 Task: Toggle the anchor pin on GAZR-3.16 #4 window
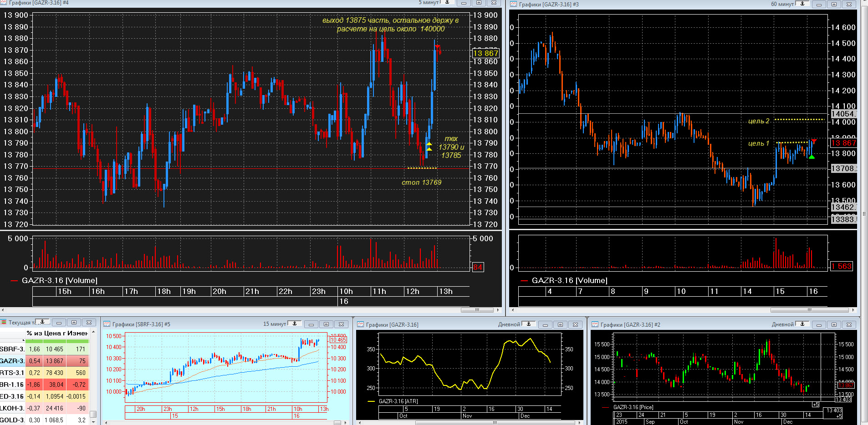click(x=447, y=3)
